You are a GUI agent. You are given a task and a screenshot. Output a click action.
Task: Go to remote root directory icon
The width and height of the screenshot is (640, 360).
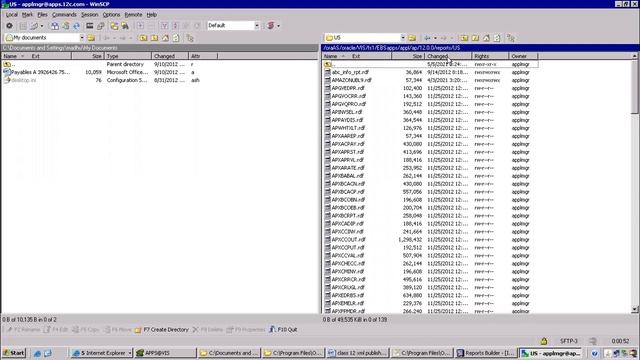[x=475, y=38]
